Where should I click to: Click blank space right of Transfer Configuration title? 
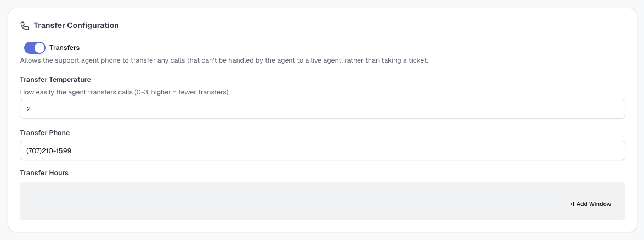[x=370, y=25]
